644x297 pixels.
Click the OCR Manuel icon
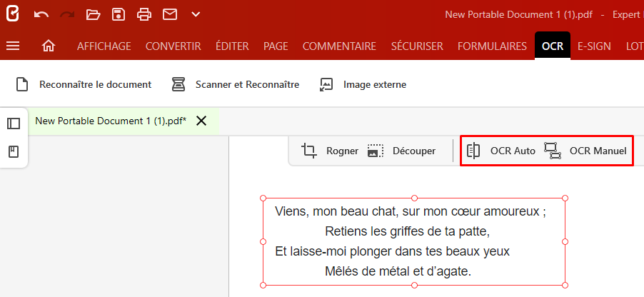pos(553,151)
